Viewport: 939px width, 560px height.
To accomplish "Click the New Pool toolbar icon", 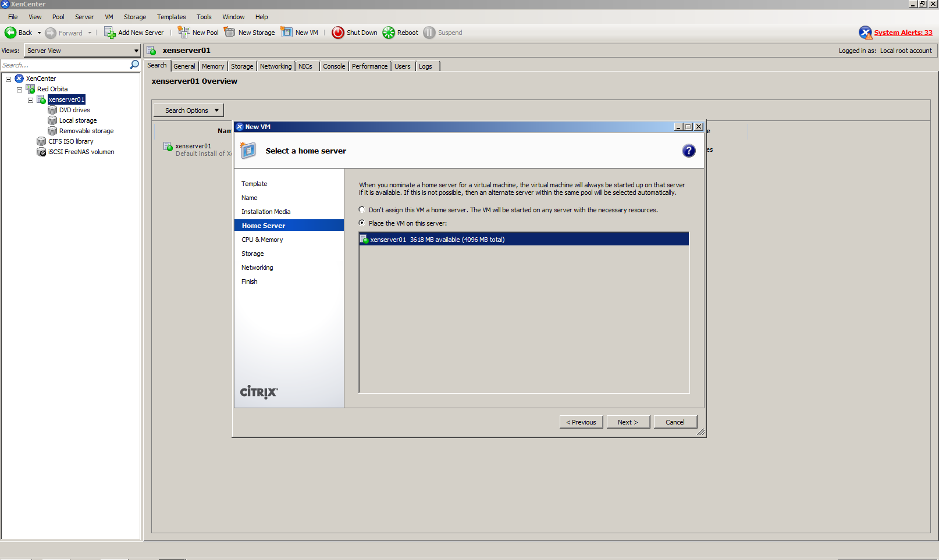I will pyautogui.click(x=184, y=33).
